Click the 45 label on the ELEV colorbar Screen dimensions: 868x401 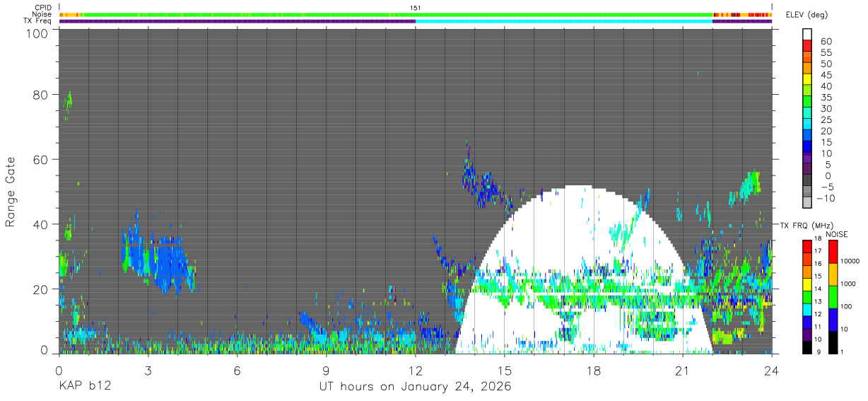coord(826,75)
